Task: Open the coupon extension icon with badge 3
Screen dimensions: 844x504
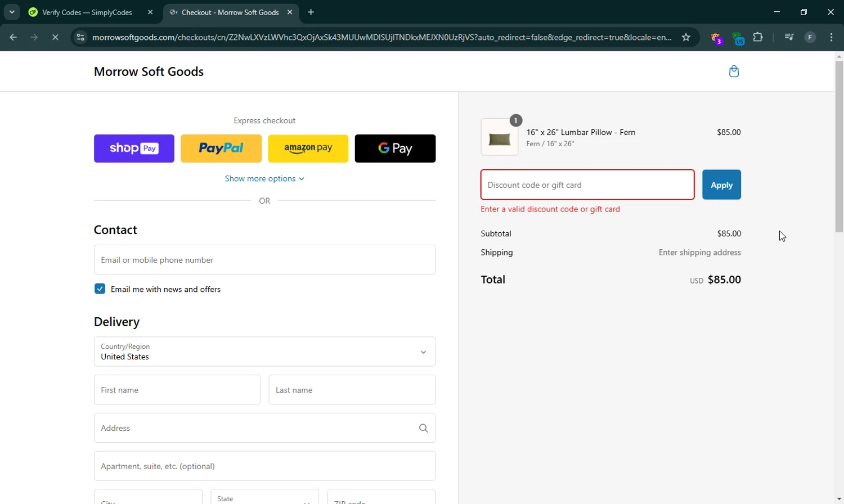Action: point(716,38)
